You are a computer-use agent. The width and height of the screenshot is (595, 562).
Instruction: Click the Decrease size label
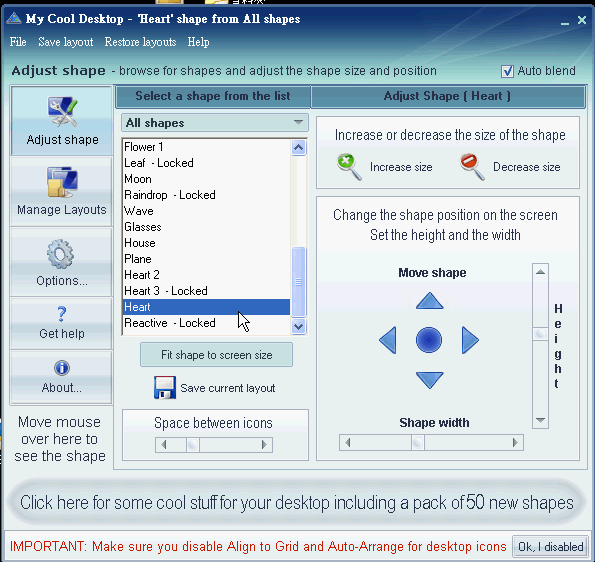point(527,167)
